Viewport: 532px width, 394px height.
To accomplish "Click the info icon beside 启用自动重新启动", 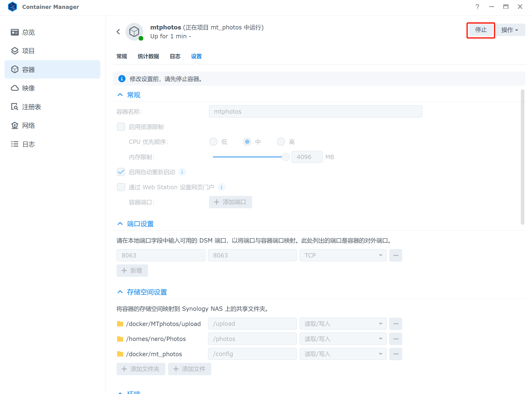I will [182, 172].
